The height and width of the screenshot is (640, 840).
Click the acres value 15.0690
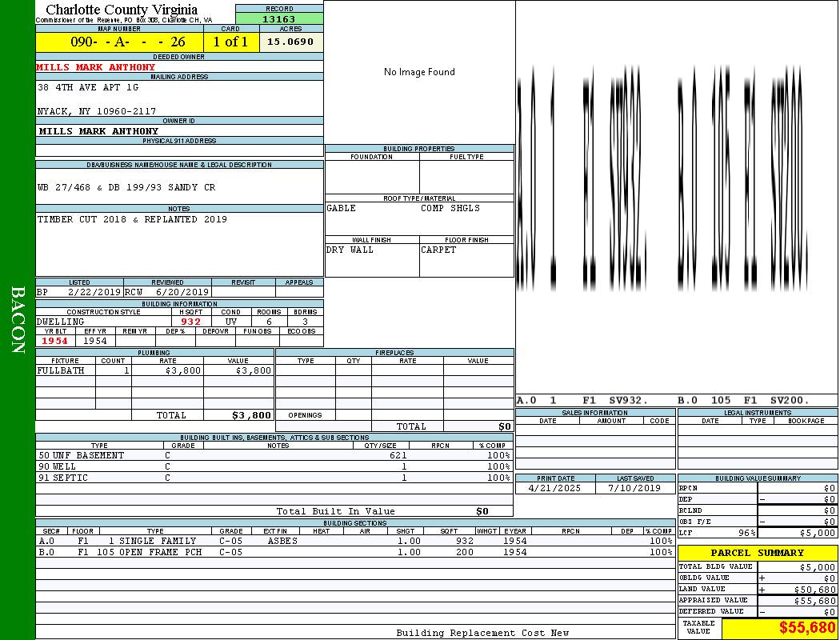(x=291, y=42)
